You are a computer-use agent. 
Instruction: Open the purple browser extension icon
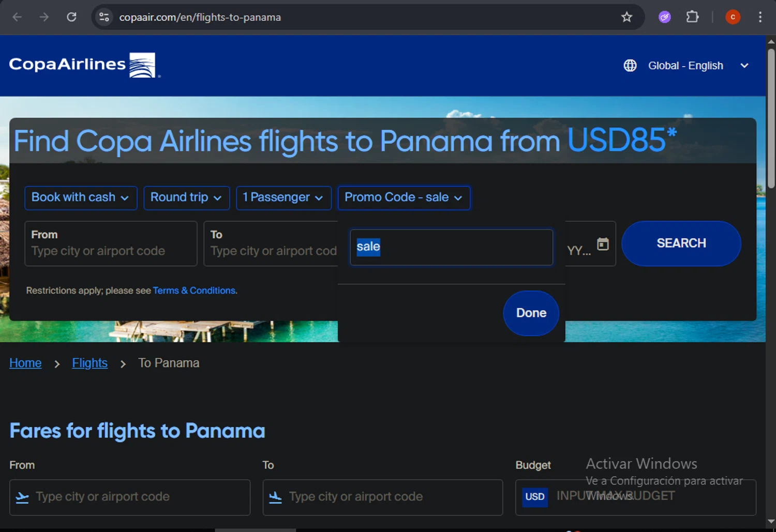tap(665, 17)
